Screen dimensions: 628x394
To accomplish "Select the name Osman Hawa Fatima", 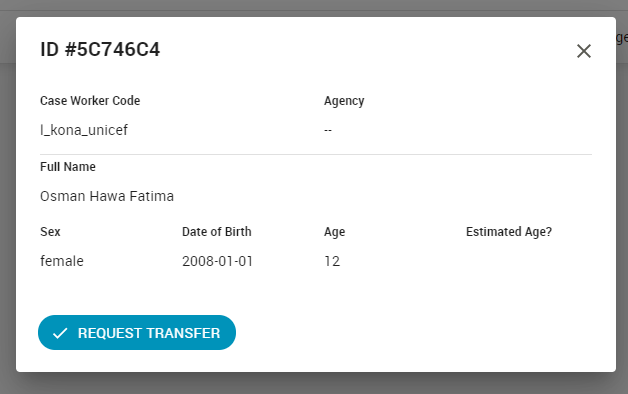I will (107, 196).
